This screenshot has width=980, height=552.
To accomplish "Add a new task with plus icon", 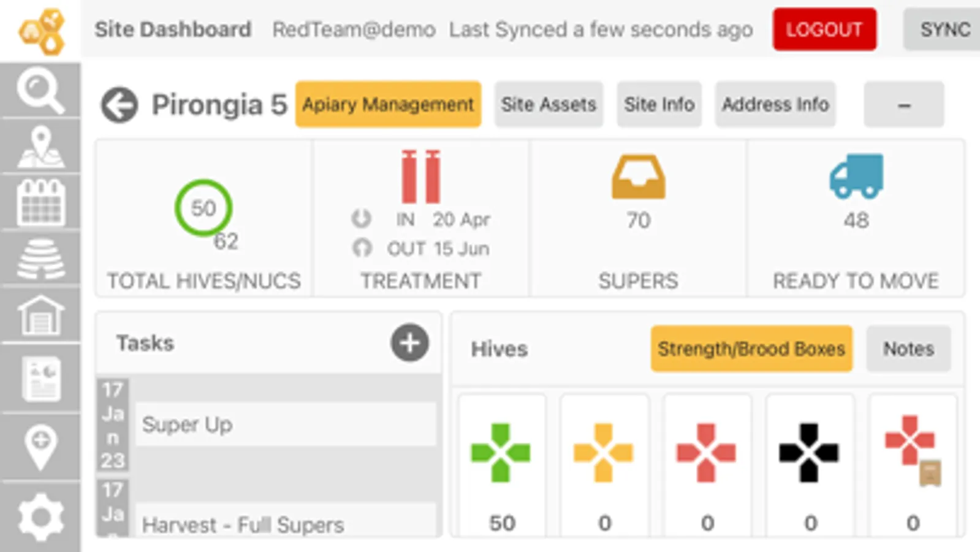I will coord(409,343).
